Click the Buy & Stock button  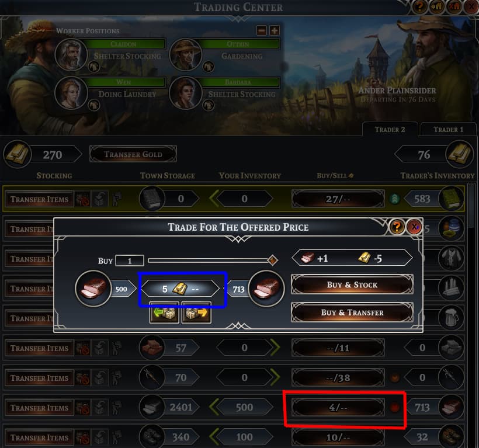pos(352,284)
